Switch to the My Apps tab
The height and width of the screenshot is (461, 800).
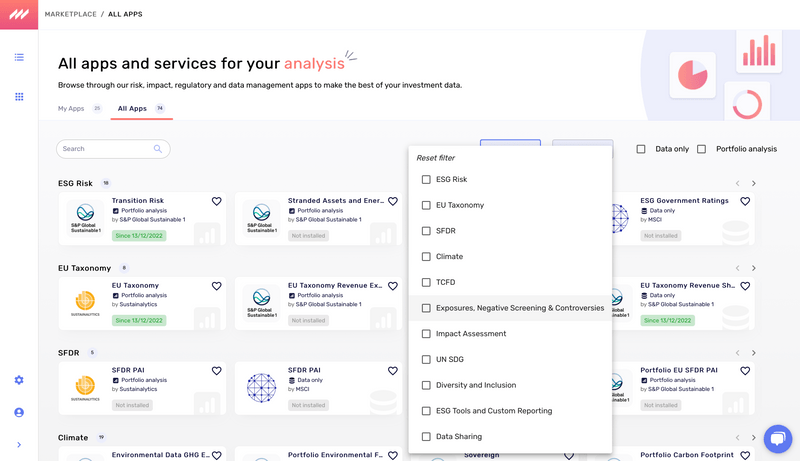[x=80, y=108]
